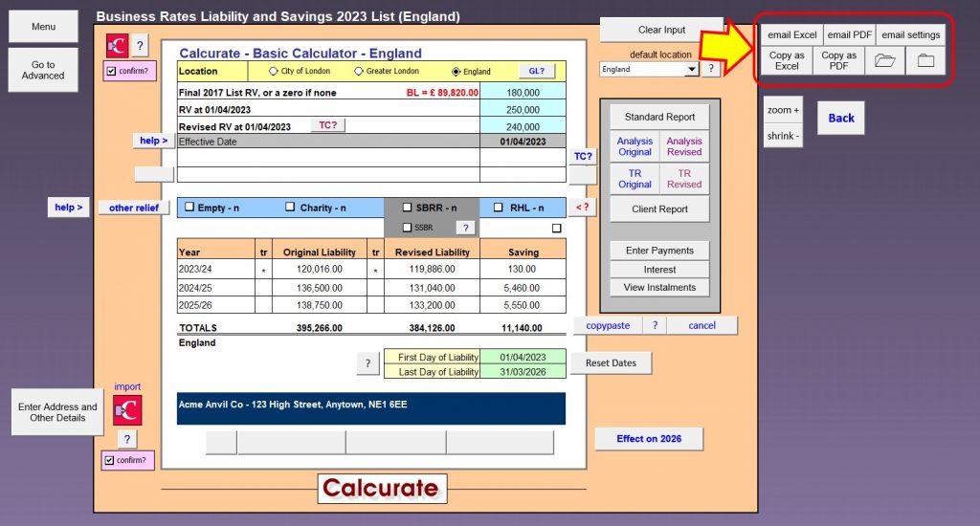Click help question mark beside default location
The height and width of the screenshot is (526, 980).
tap(711, 69)
